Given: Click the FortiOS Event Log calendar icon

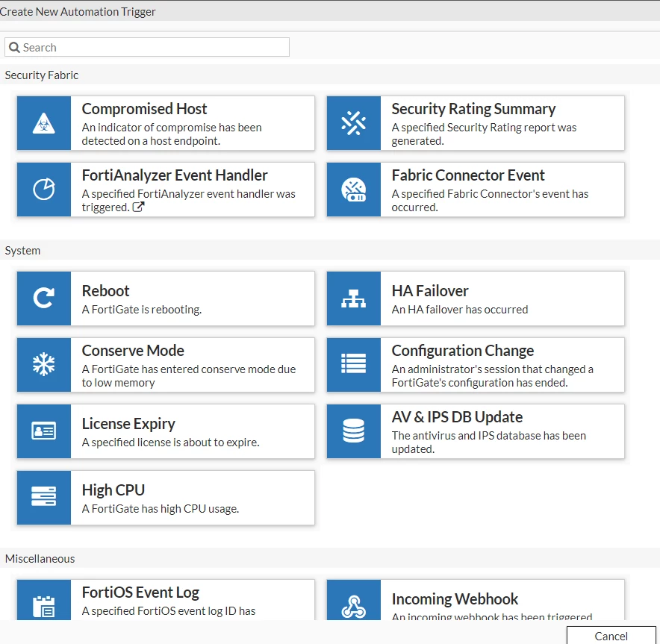Looking at the screenshot, I should pyautogui.click(x=44, y=606).
